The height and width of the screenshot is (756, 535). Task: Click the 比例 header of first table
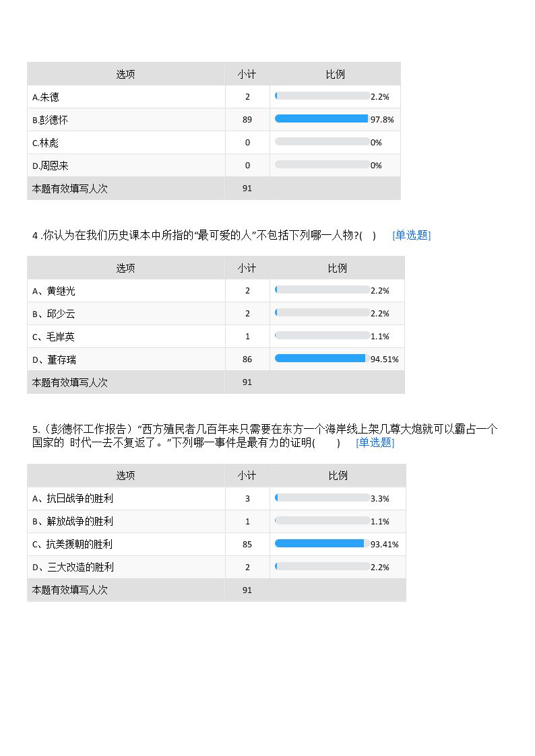336,74
